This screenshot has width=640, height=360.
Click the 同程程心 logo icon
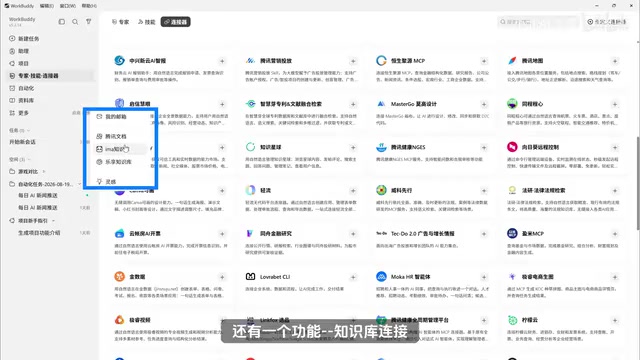[x=512, y=104]
